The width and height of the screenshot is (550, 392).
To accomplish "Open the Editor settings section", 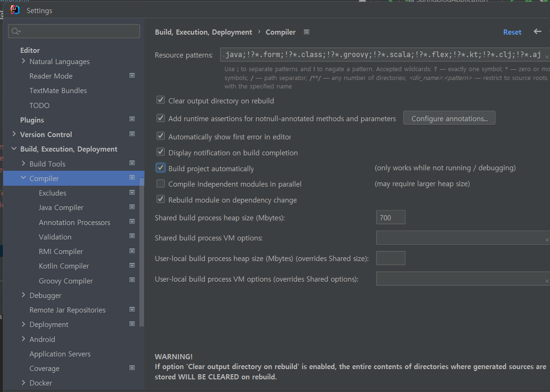I will [x=30, y=50].
